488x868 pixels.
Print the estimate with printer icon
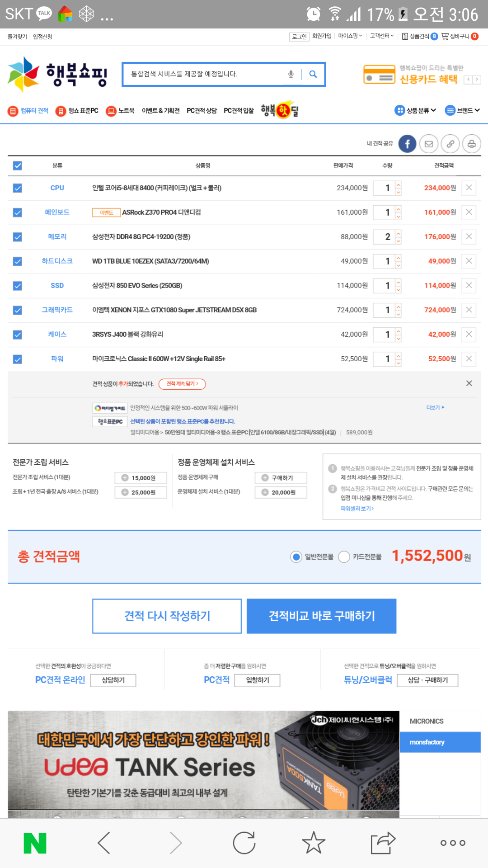click(472, 144)
